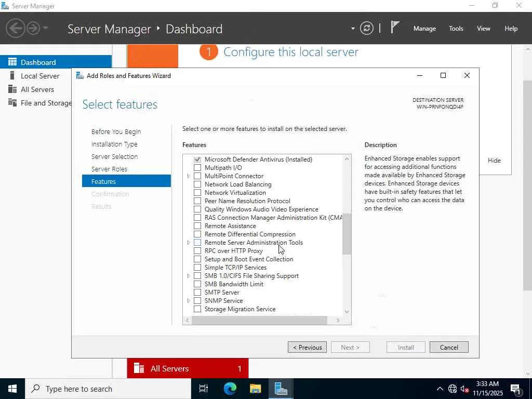This screenshot has width=532, height=399.
Task: Expand the MultiPoint Connector node
Action: (x=189, y=176)
